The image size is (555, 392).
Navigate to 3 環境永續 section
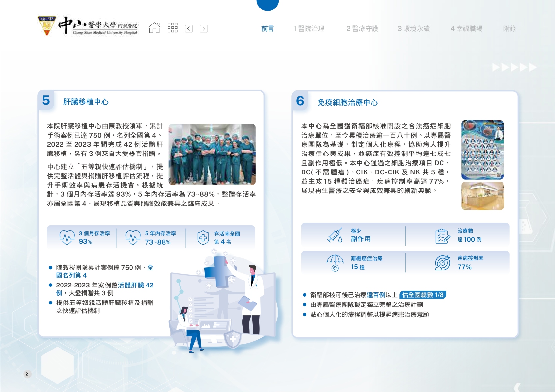click(413, 29)
